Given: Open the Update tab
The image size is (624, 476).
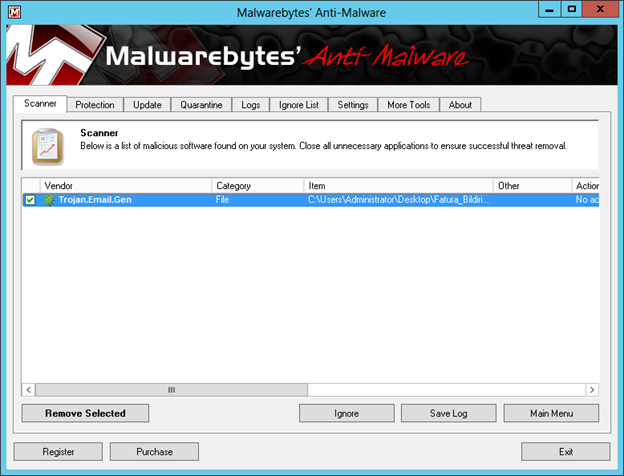Looking at the screenshot, I should [147, 105].
